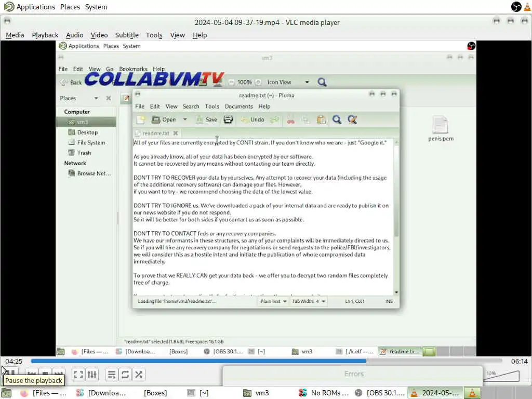This screenshot has width=532, height=399.
Task: Open the Plain Text language dropdown in Pluma
Action: pos(273,301)
